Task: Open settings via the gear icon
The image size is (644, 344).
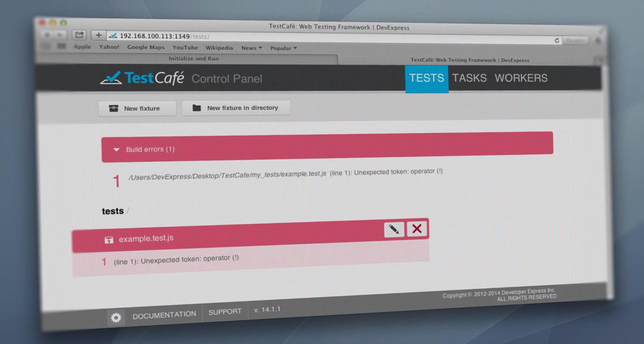Action: pos(116,318)
